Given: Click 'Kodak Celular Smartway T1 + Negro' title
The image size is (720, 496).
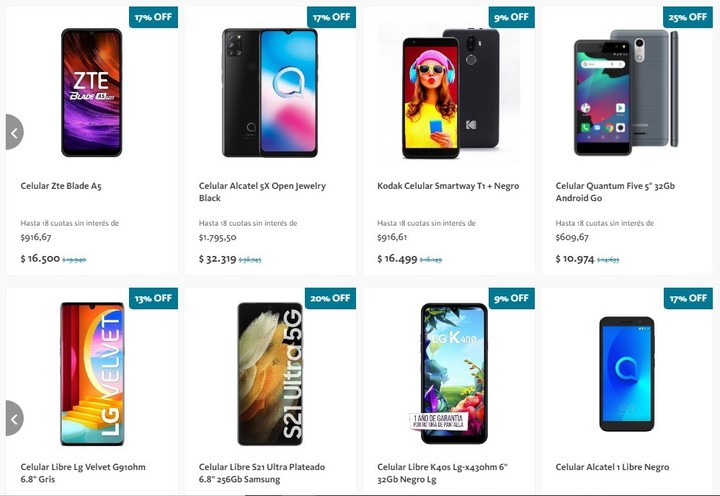Looking at the screenshot, I should point(448,186).
